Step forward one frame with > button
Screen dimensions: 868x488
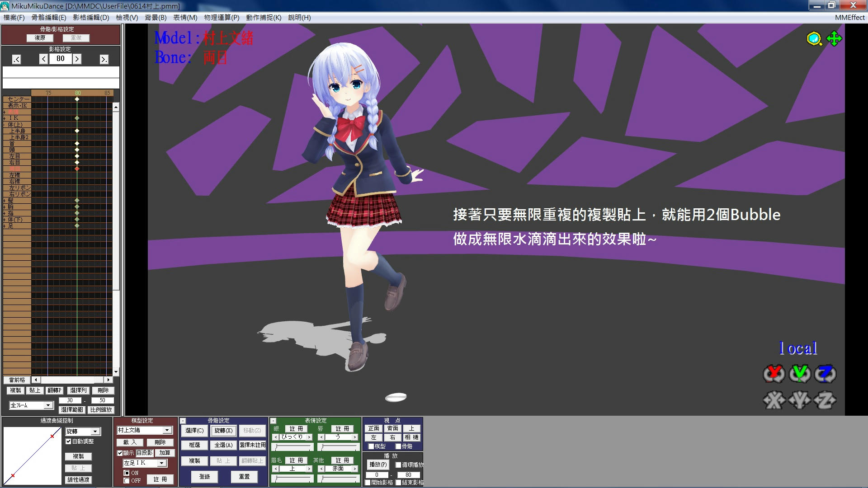pyautogui.click(x=77, y=59)
